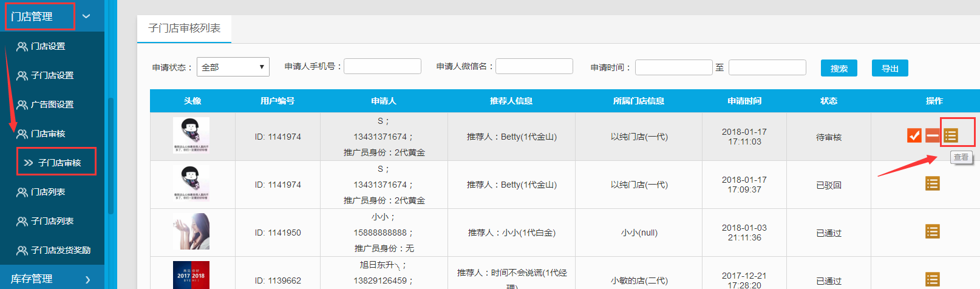Select the 子门店审核列表 tab
The height and width of the screenshot is (289, 980).
[x=185, y=29]
